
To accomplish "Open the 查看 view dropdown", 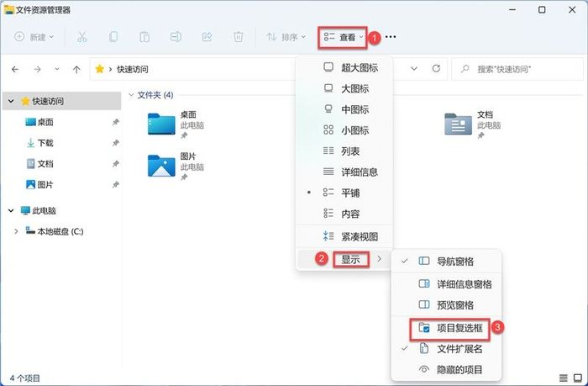I will 344,37.
